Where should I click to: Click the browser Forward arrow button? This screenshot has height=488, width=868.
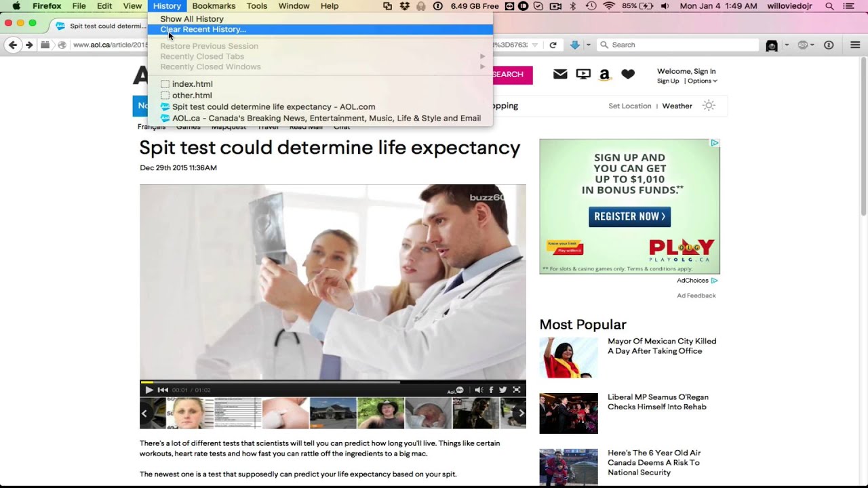pyautogui.click(x=29, y=45)
